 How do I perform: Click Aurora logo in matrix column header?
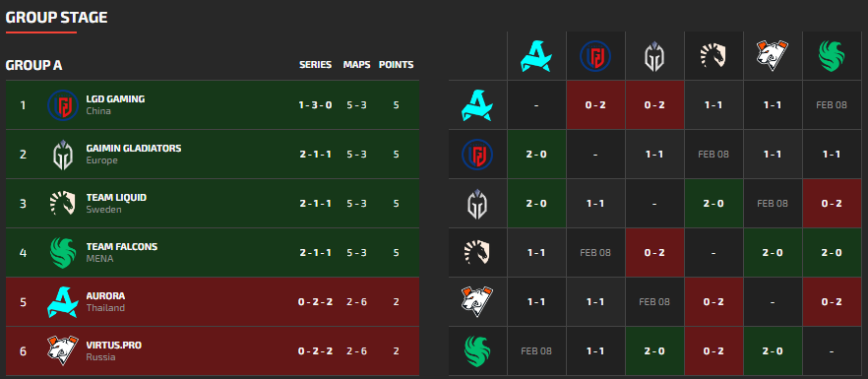(536, 56)
